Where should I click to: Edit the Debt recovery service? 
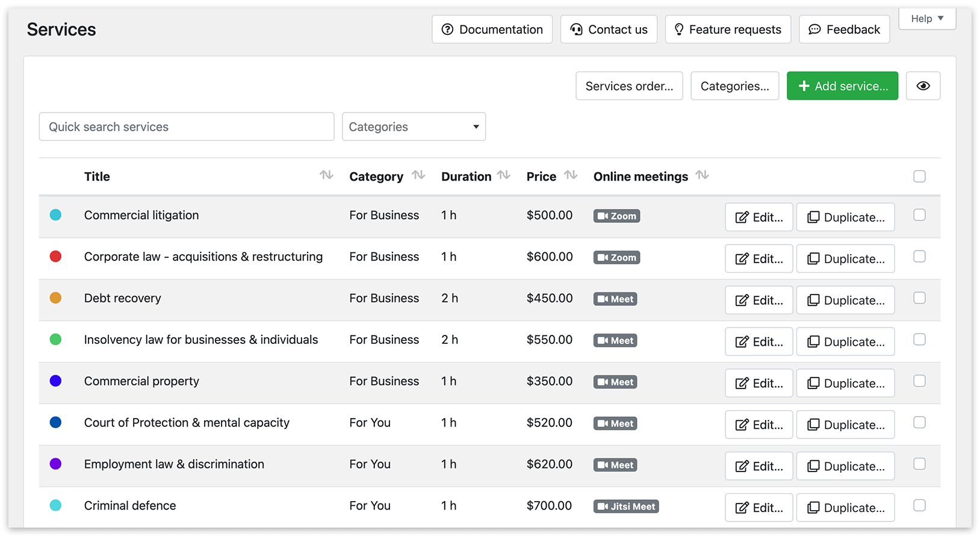[759, 301]
